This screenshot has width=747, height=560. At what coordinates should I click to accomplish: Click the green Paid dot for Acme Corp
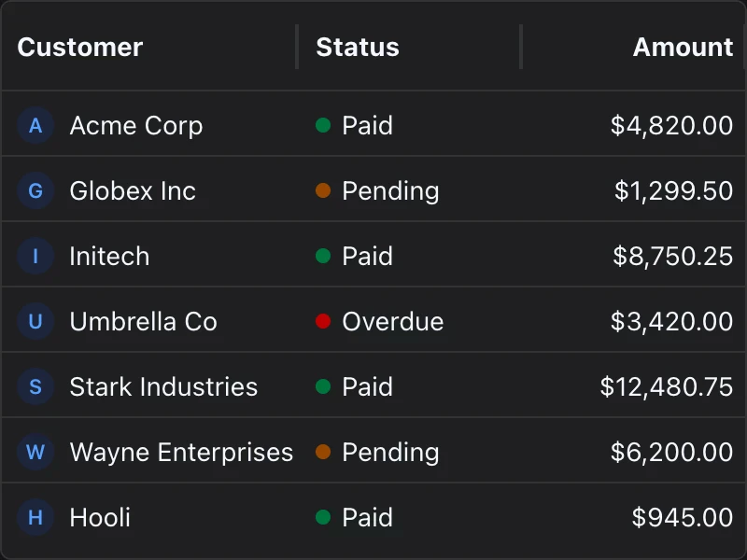pyautogui.click(x=323, y=125)
